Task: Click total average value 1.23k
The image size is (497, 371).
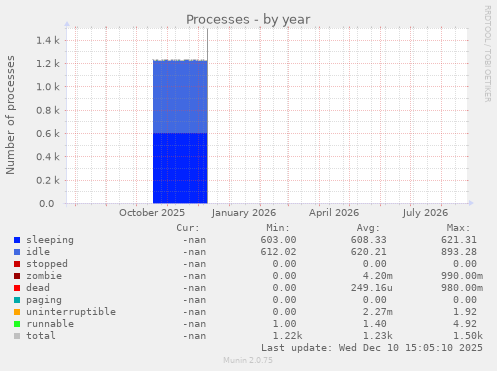Action: tap(378, 336)
